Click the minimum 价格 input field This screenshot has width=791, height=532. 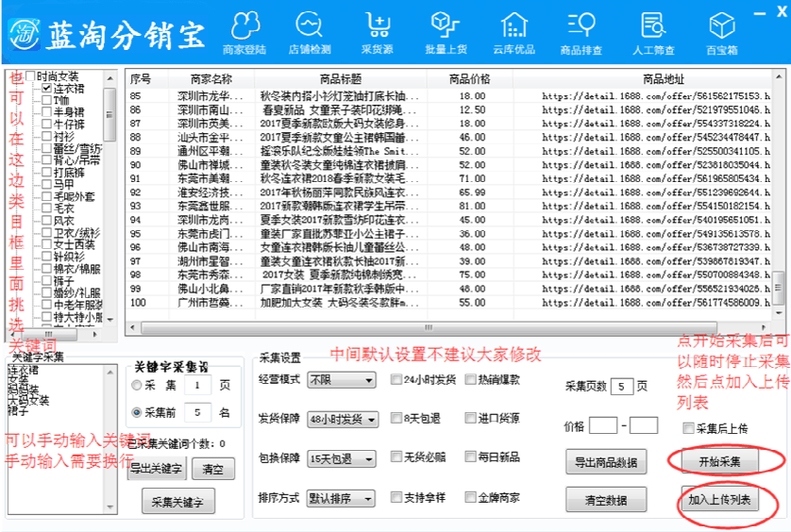603,425
